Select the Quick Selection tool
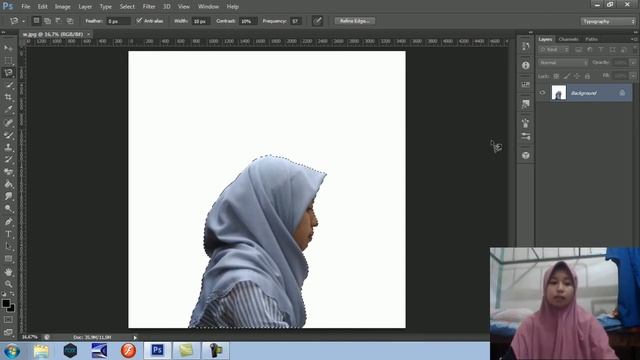This screenshot has width=640, height=360. (8, 85)
